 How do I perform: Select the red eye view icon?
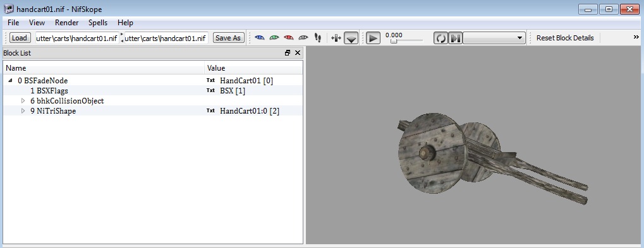point(289,38)
